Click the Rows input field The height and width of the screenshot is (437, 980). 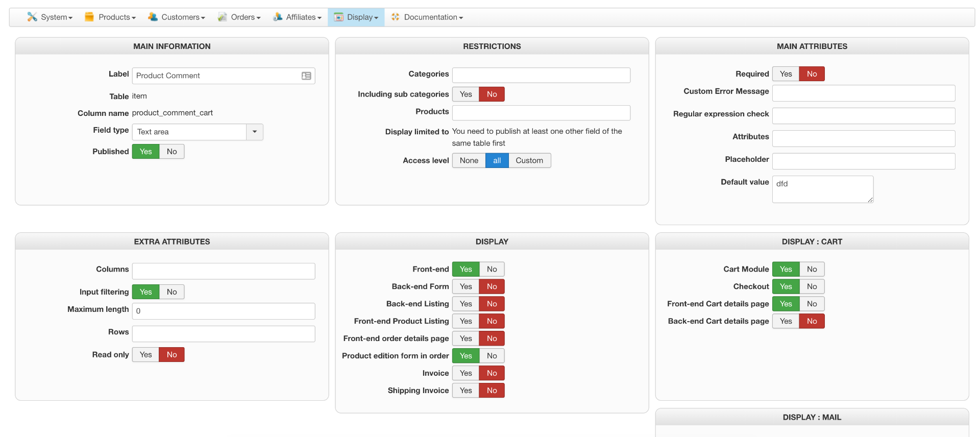click(224, 334)
